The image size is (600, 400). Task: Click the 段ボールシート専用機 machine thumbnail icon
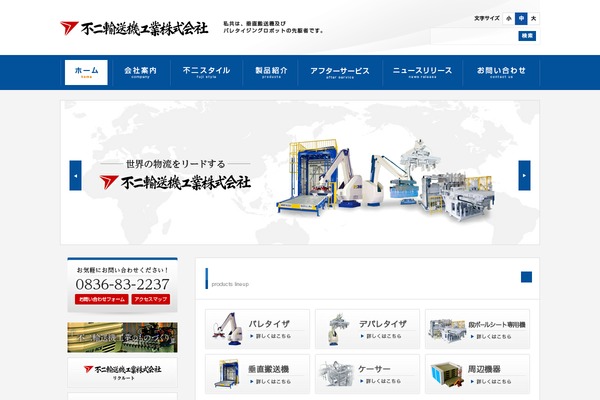pos(447,330)
